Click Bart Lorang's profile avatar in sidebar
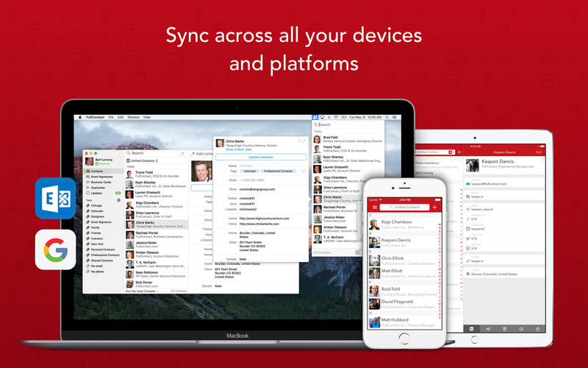 click(x=89, y=161)
